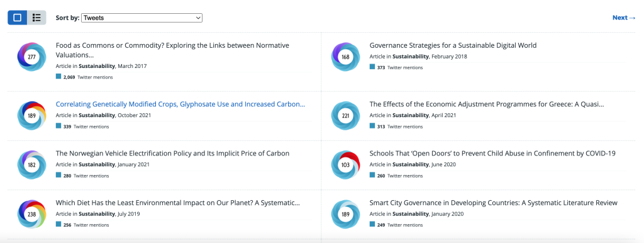The image size is (644, 243).
Task: Open the Economic Adjustment Programmes for Greece article
Action: click(487, 105)
